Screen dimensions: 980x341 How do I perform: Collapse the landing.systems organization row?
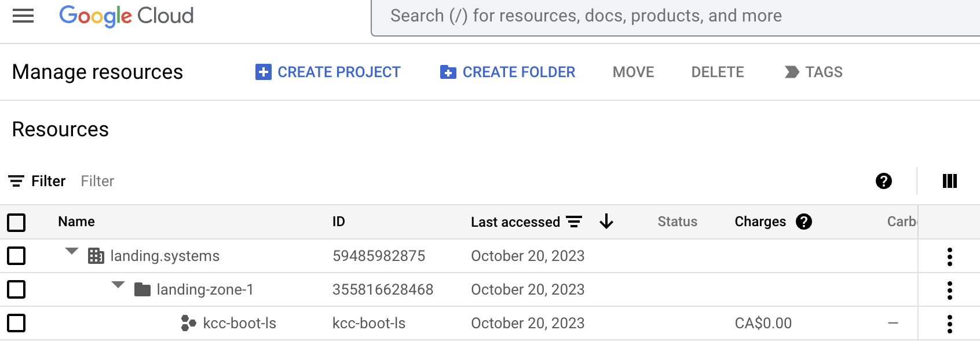click(71, 252)
